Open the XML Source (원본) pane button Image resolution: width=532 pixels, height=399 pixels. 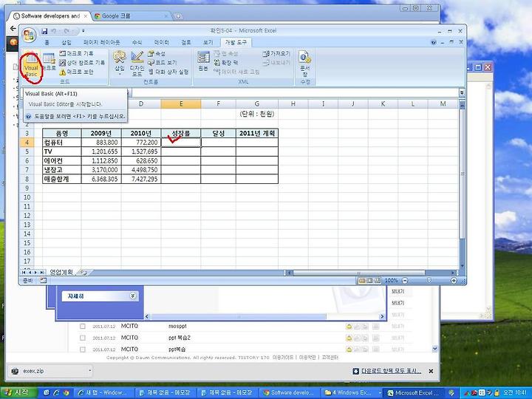(x=203, y=61)
